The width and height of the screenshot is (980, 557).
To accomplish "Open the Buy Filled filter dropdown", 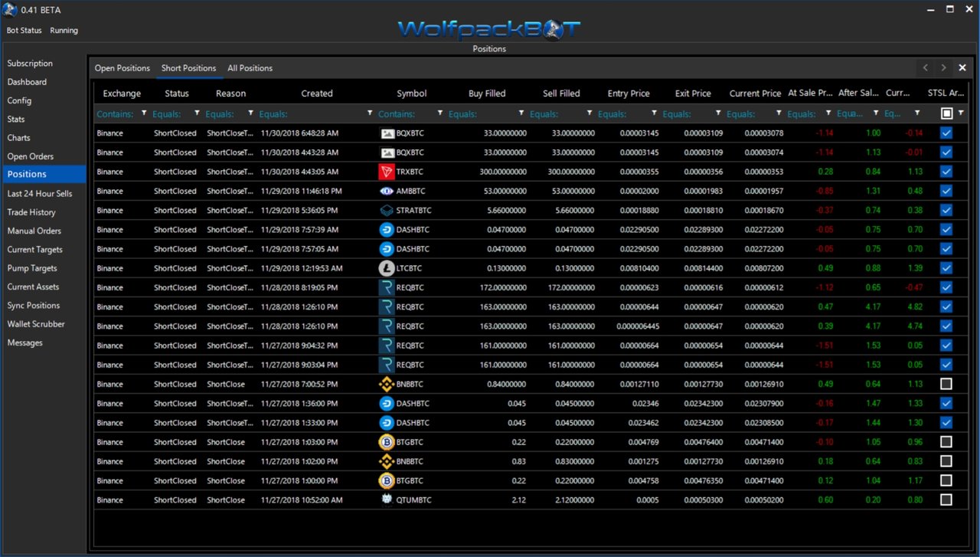I will tap(521, 113).
